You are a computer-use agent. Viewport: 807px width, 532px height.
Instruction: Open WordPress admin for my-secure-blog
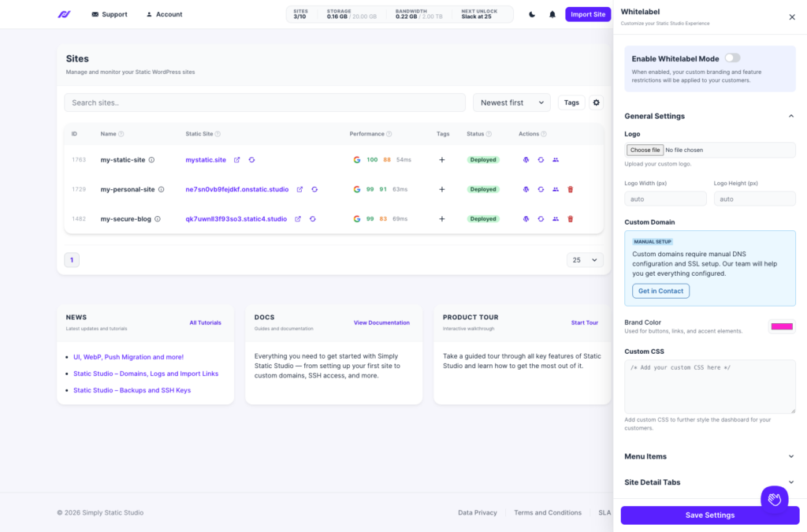[x=526, y=218]
